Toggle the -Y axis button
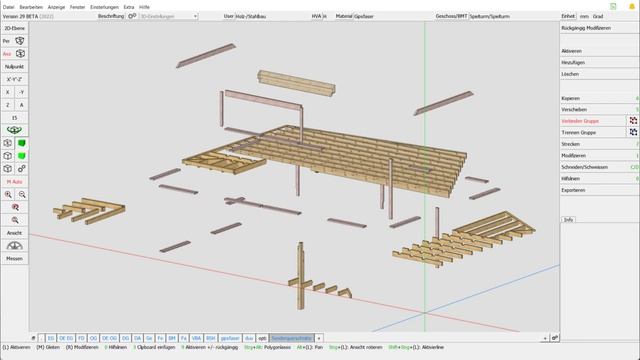Image resolution: width=640 pixels, height=360 pixels. coord(22,92)
